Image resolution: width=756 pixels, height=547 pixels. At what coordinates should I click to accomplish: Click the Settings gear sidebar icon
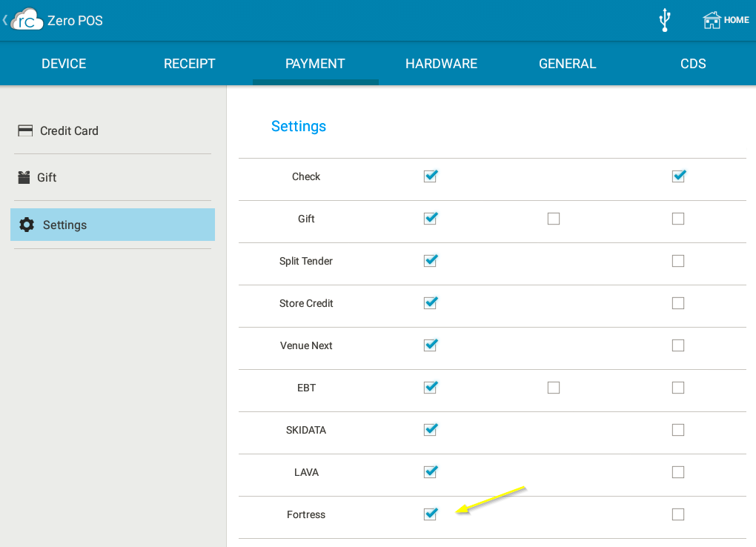(27, 225)
